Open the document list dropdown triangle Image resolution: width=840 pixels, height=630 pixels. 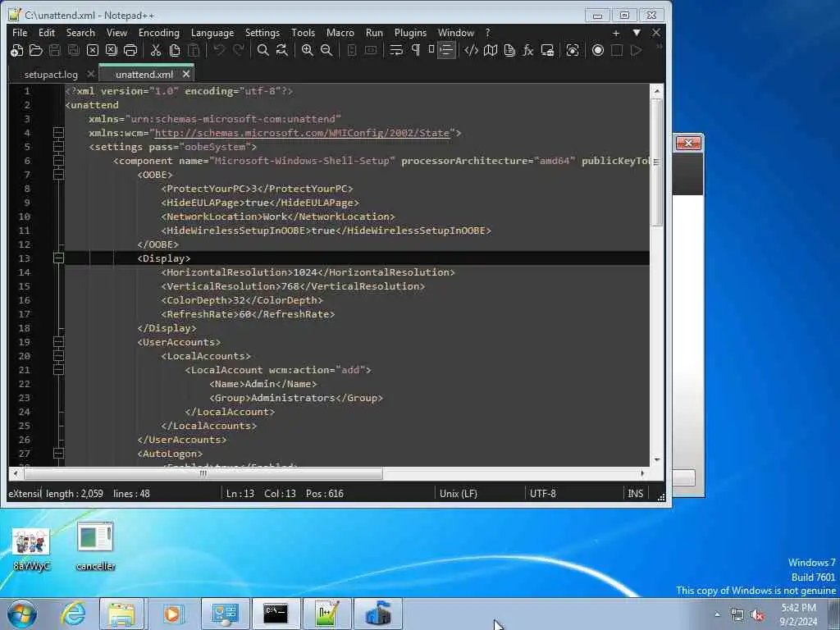click(637, 33)
